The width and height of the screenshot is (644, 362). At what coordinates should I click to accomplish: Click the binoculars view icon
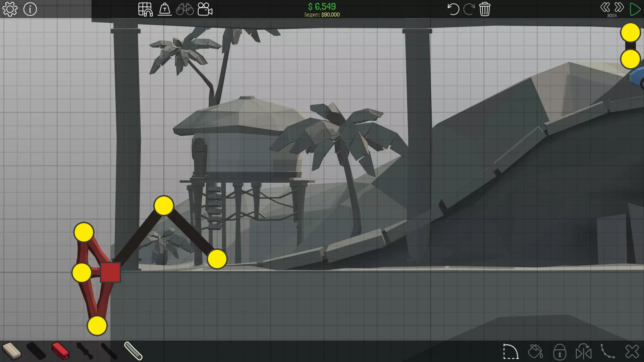(185, 9)
